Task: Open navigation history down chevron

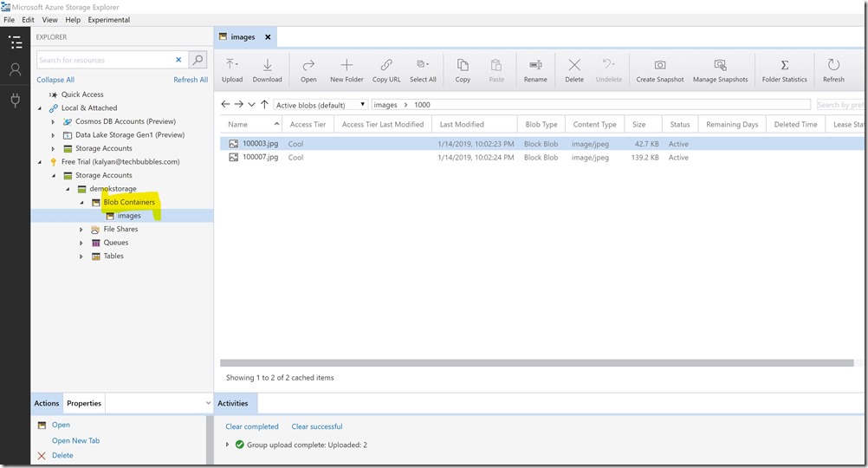Action: [251, 104]
